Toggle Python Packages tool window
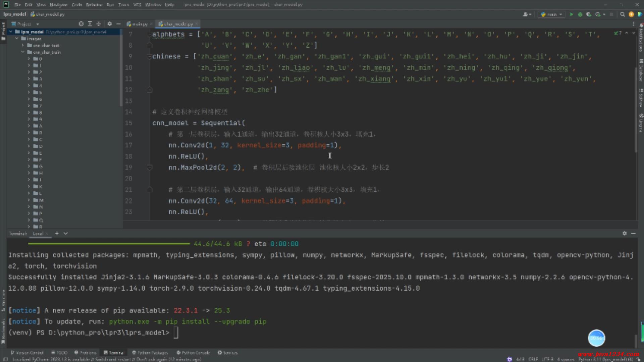Image resolution: width=644 pixels, height=362 pixels. (x=150, y=353)
